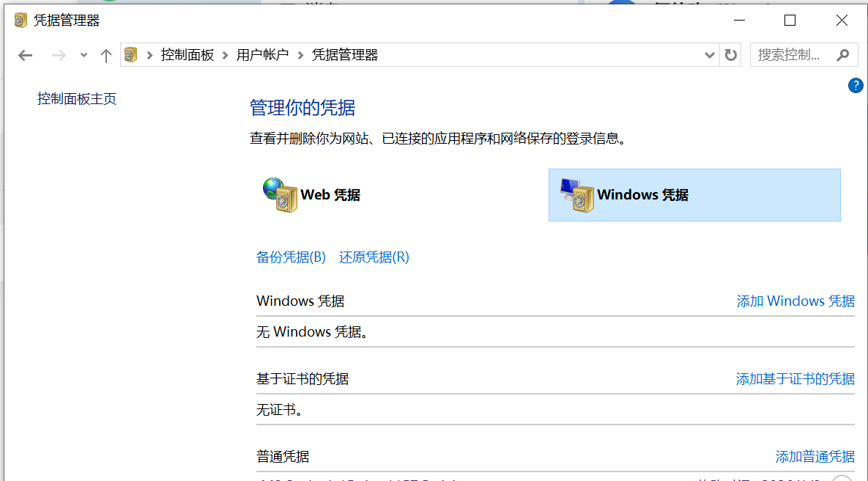
Task: Open the recent locations dropdown arrow
Action: pyautogui.click(x=84, y=55)
